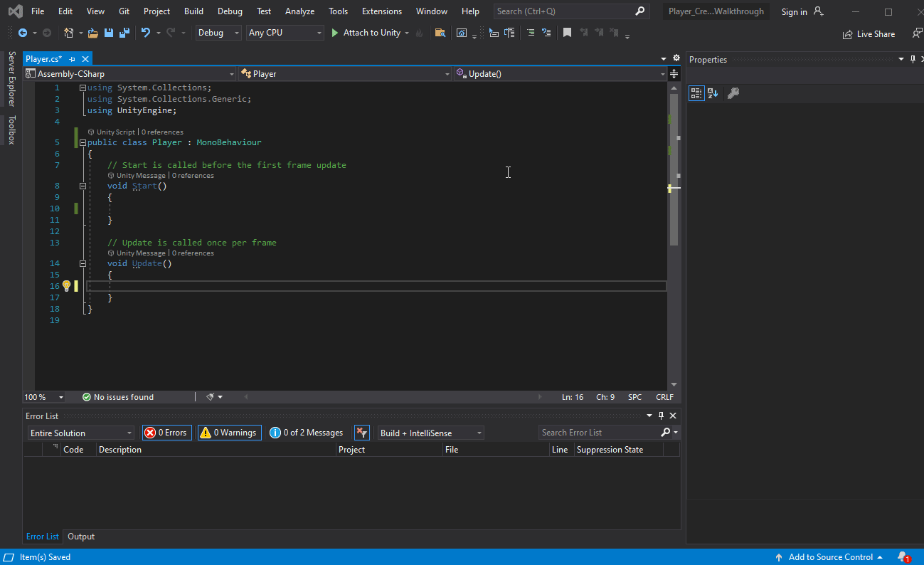Click the Search Error List field
This screenshot has width=924, height=565.
click(599, 433)
